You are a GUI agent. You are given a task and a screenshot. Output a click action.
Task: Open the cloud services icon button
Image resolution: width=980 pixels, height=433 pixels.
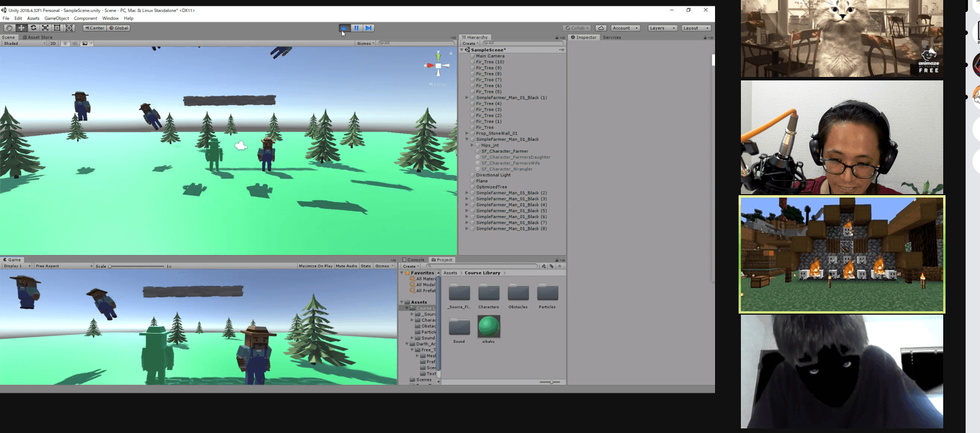pos(601,28)
